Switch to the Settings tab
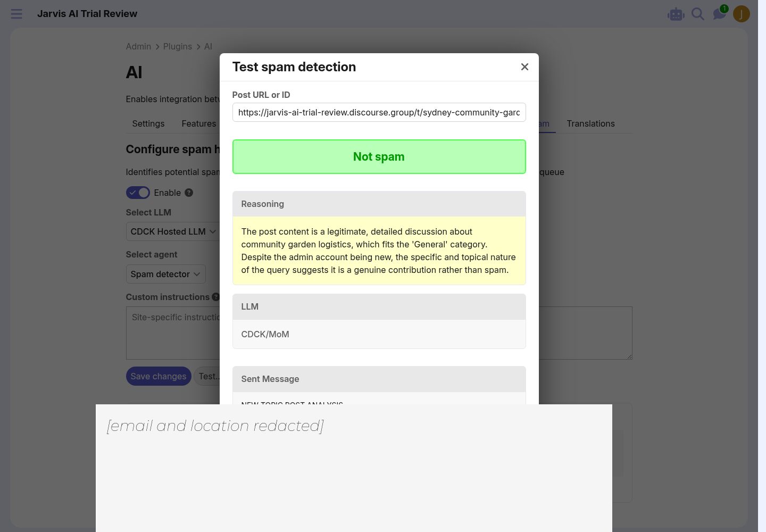This screenshot has width=766, height=532. click(x=148, y=123)
